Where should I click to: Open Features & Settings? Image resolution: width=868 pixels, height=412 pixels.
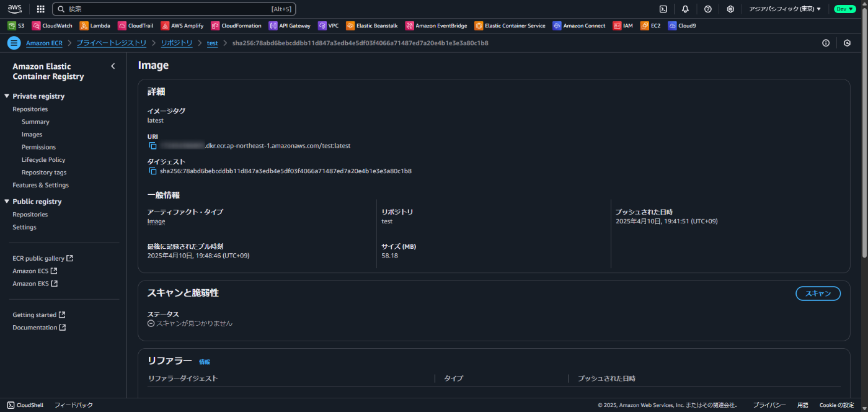pyautogui.click(x=41, y=185)
